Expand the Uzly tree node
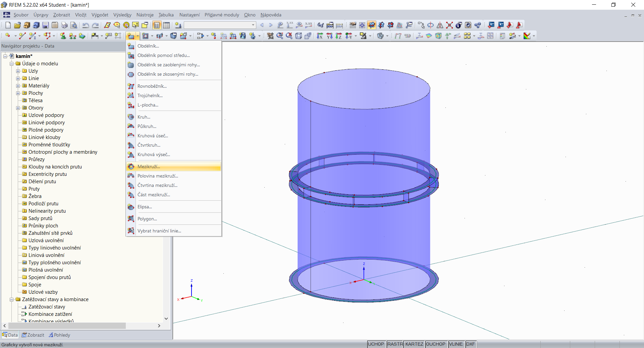Viewport: 644px width, 348px height. coord(18,71)
